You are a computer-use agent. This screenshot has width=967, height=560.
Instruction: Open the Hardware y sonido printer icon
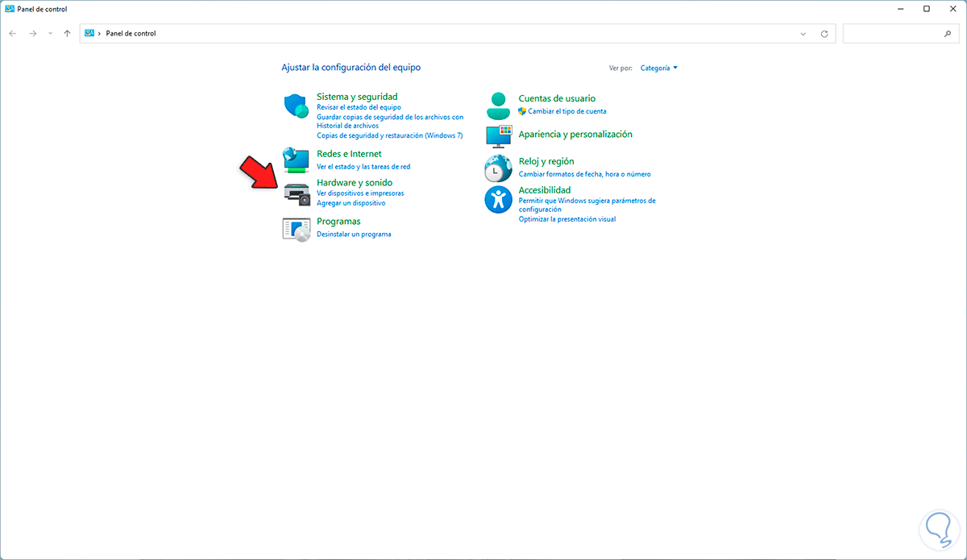297,194
